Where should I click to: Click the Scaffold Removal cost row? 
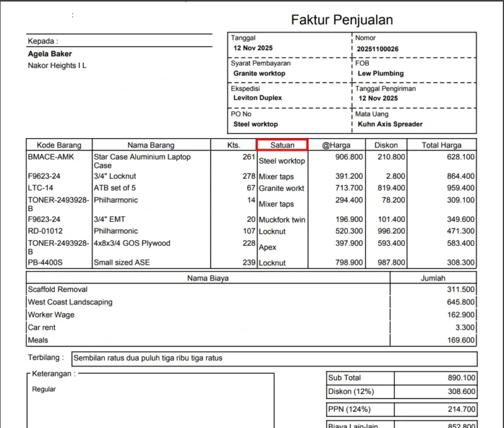click(251, 289)
